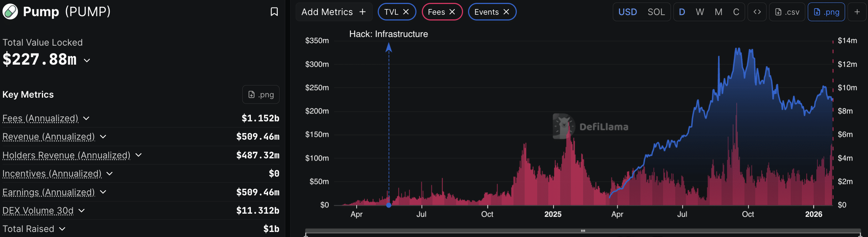868x237 pixels.
Task: Switch currency to SOL
Action: (x=656, y=12)
